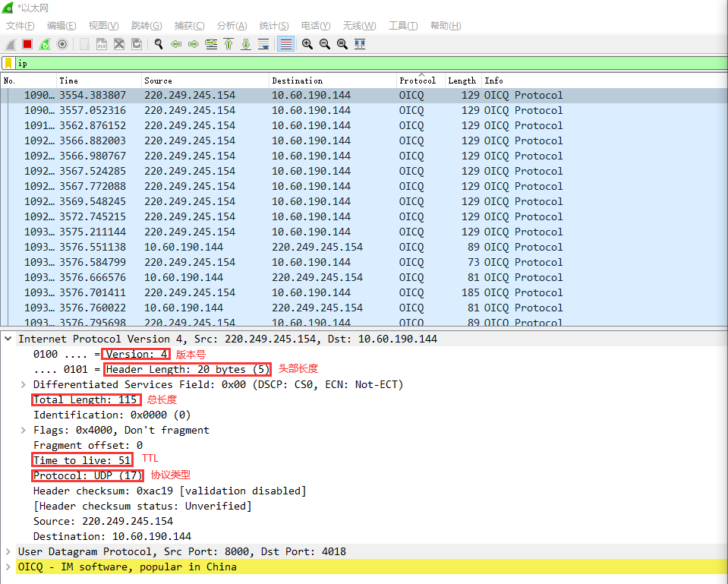The width and height of the screenshot is (728, 584).
Task: Zoom in the main window text
Action: coord(307,44)
